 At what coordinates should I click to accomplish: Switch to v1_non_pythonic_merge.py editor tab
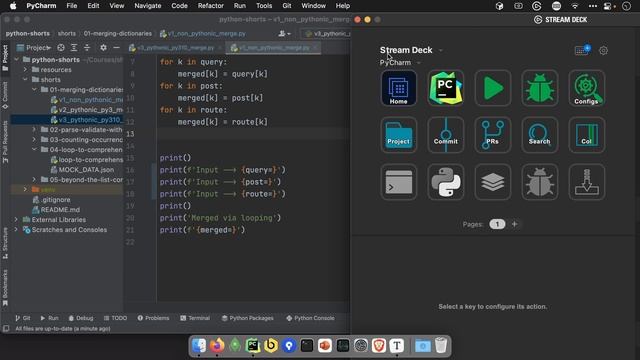point(273,48)
